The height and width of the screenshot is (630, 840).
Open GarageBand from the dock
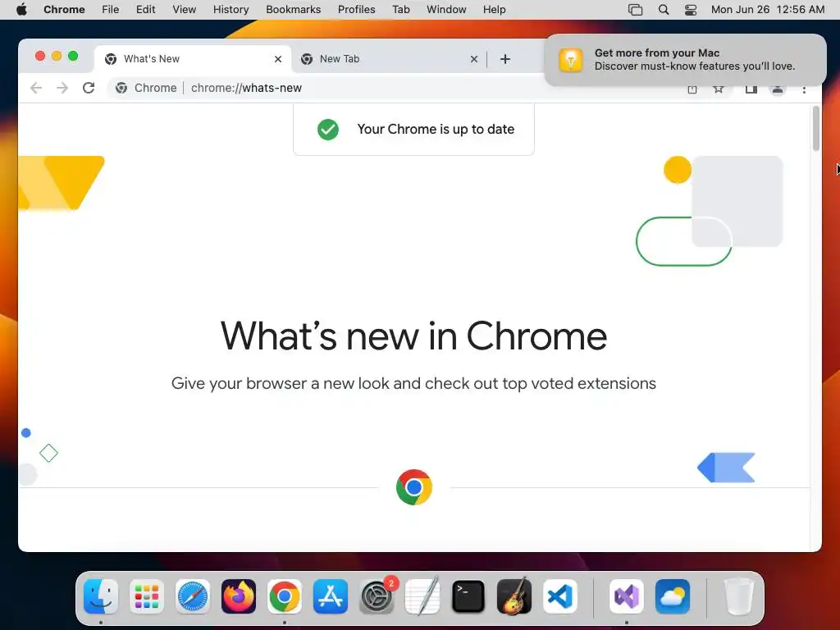click(x=514, y=596)
